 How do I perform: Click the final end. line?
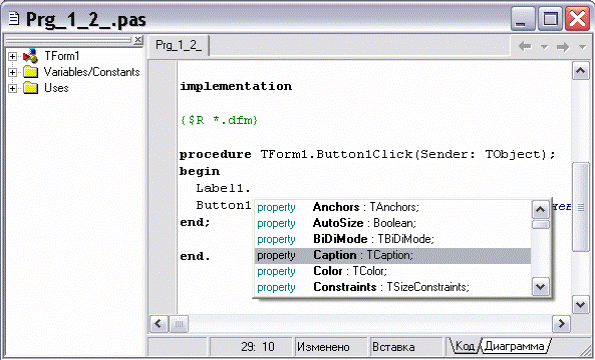pyautogui.click(x=195, y=256)
